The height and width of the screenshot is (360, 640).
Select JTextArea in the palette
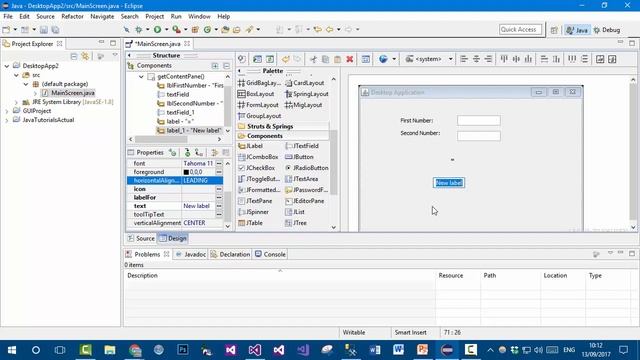coord(302,179)
